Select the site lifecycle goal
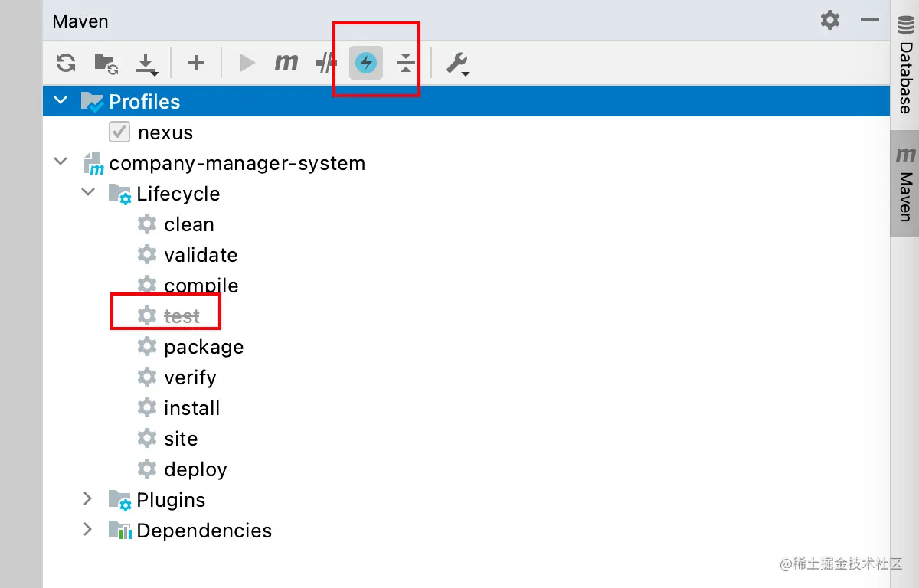The height and width of the screenshot is (588, 919). click(181, 439)
